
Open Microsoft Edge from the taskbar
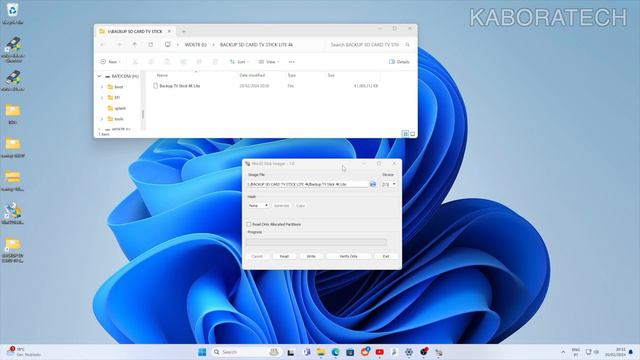click(x=336, y=352)
